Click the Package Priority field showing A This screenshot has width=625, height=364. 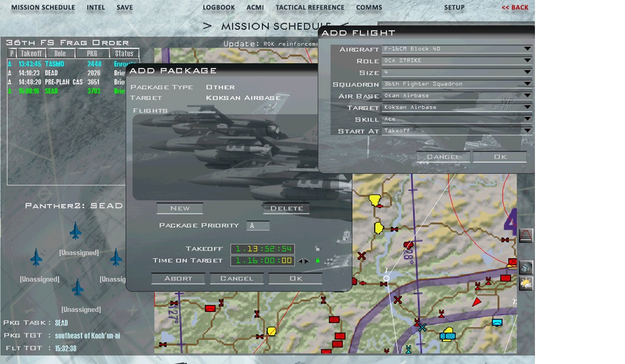[258, 226]
